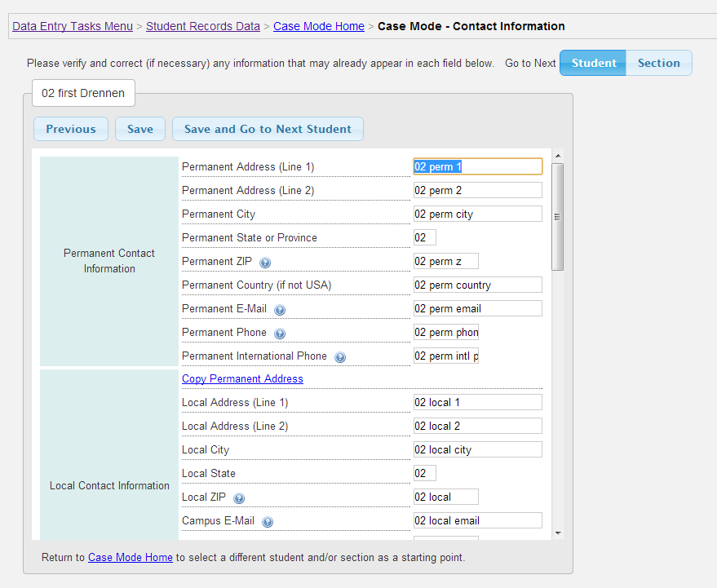Click help icon next to Permanent Phone

point(280,334)
